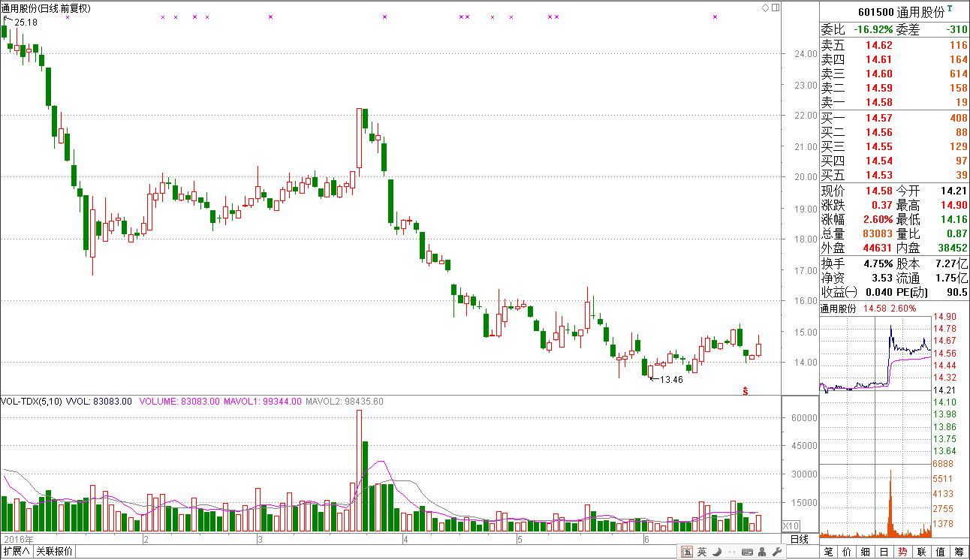Click the 买二 price 14.56
The image size is (970, 560).
879,132
